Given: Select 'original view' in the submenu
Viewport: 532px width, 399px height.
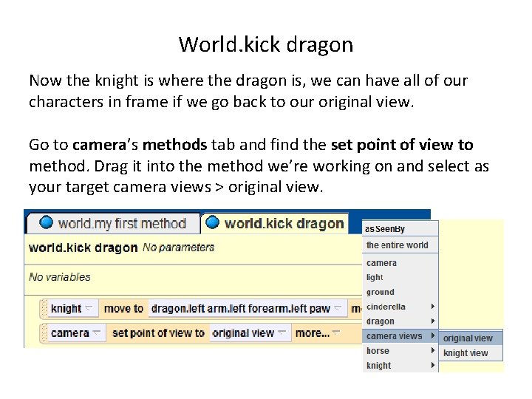Looking at the screenshot, I should (471, 338).
